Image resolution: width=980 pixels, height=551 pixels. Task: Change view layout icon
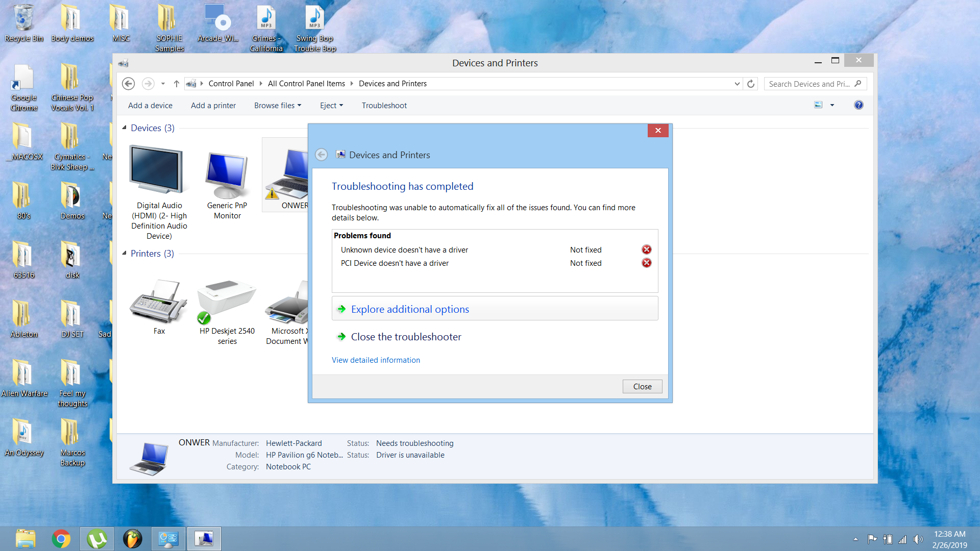click(818, 105)
